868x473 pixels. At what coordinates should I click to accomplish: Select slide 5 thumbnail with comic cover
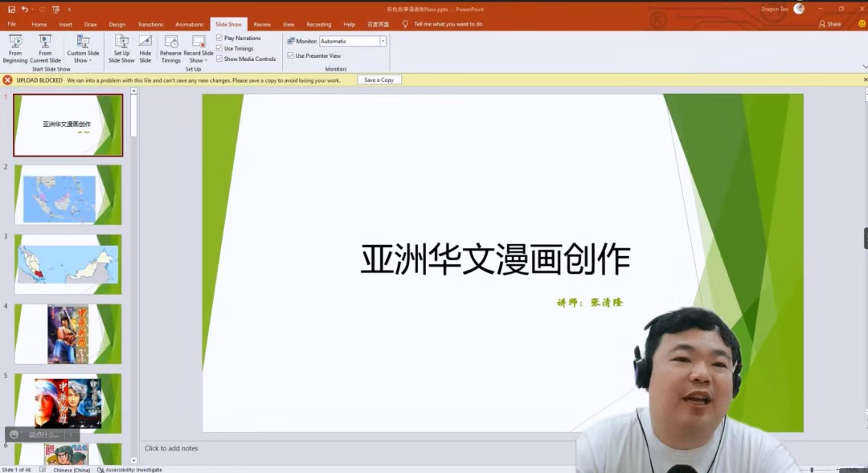click(x=68, y=404)
